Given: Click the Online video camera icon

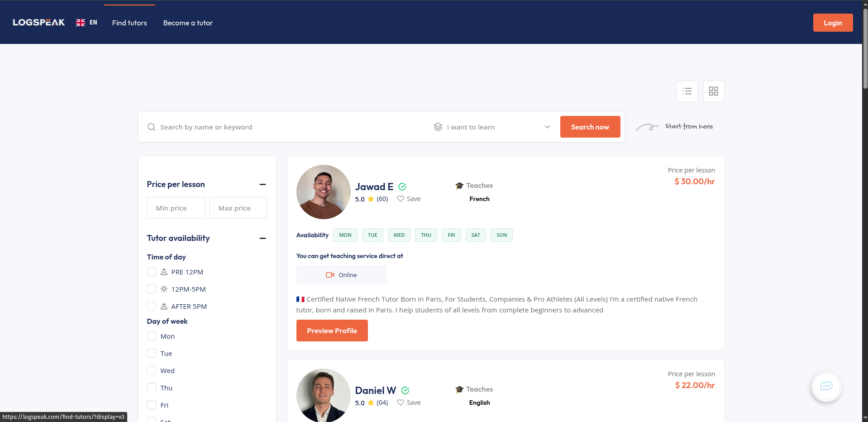Looking at the screenshot, I should click(x=330, y=275).
